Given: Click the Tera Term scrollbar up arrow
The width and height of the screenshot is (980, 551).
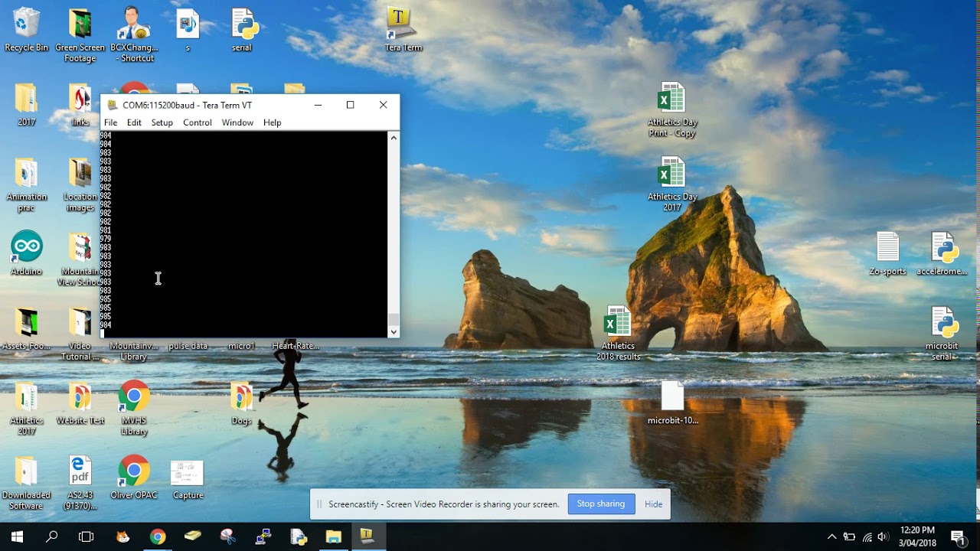Looking at the screenshot, I should (394, 138).
